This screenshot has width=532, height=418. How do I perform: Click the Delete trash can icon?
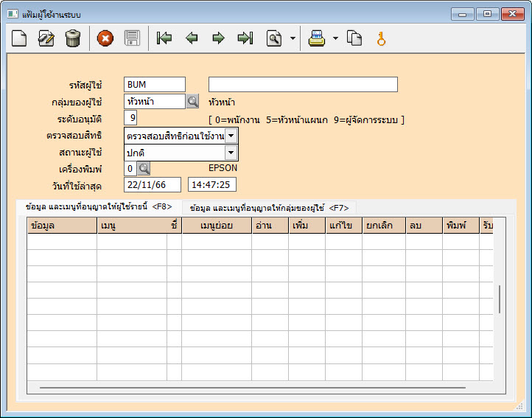[72, 38]
